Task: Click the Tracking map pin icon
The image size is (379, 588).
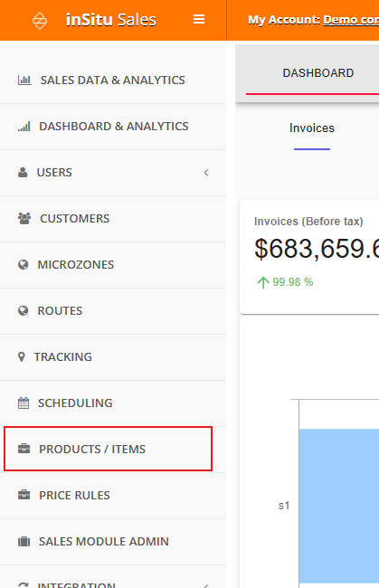Action: (22, 357)
